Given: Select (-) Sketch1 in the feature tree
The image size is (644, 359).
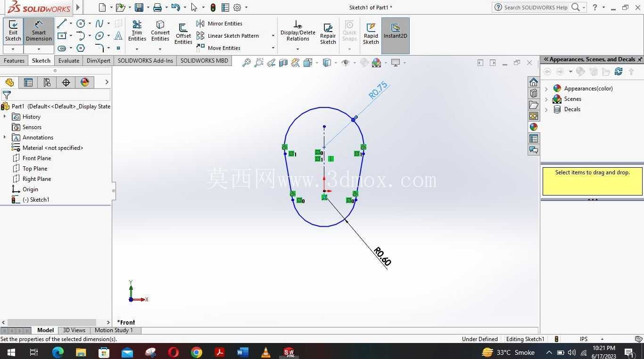Looking at the screenshot, I should pyautogui.click(x=31, y=200).
